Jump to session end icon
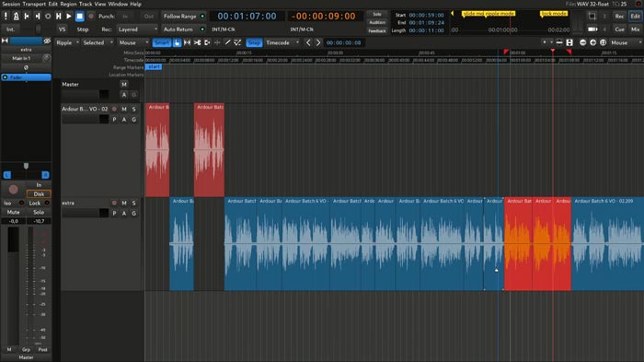644x362 pixels. [38, 16]
